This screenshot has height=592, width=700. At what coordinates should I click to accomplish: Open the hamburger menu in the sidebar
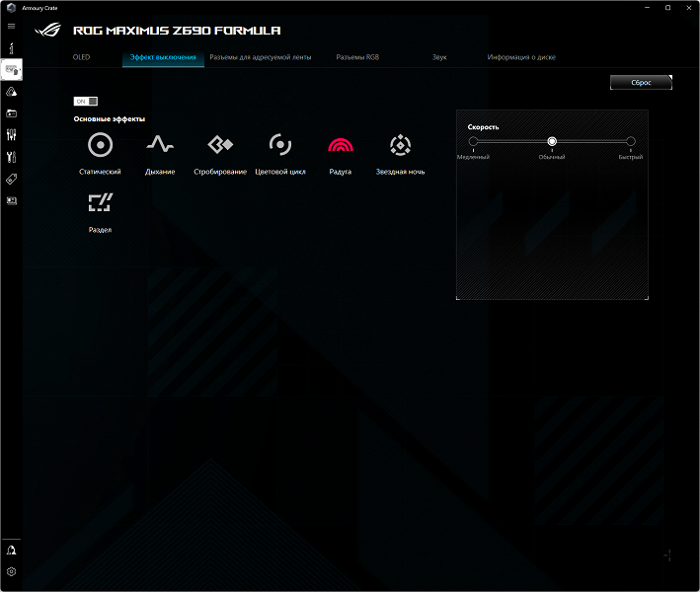pyautogui.click(x=12, y=27)
